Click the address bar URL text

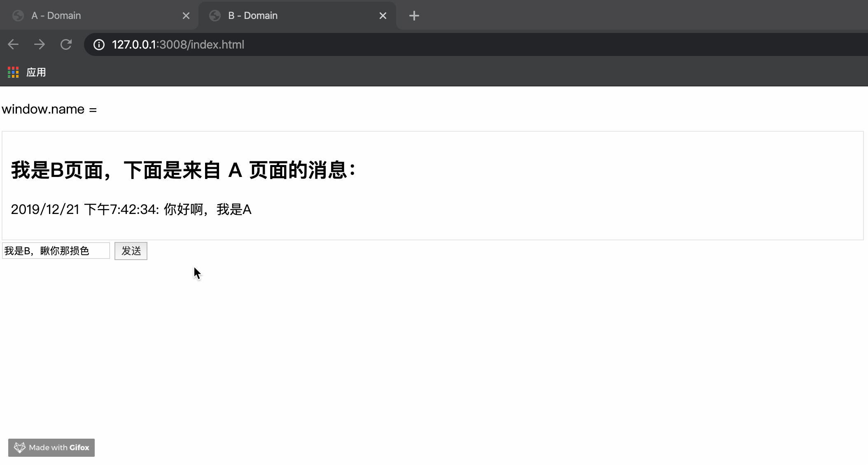pos(178,44)
